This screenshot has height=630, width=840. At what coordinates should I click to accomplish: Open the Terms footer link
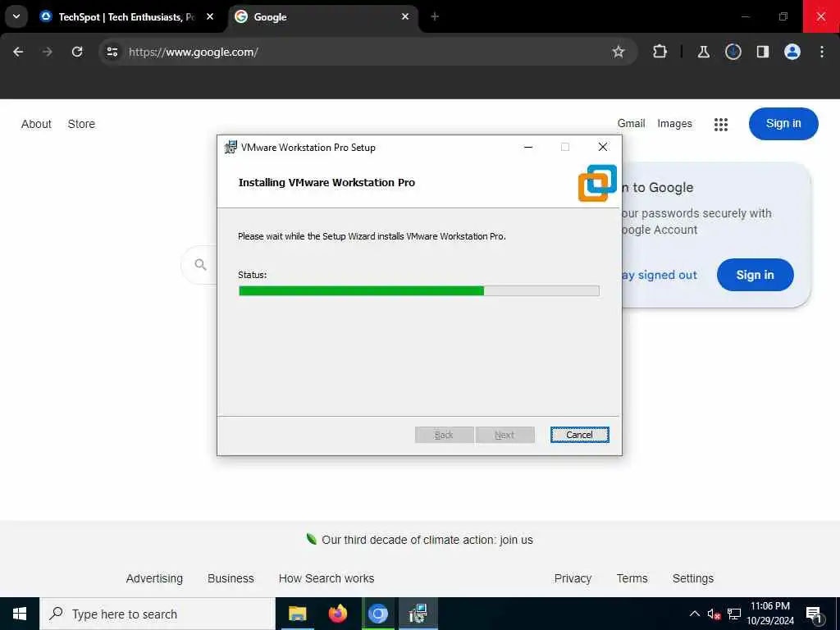[x=632, y=578]
